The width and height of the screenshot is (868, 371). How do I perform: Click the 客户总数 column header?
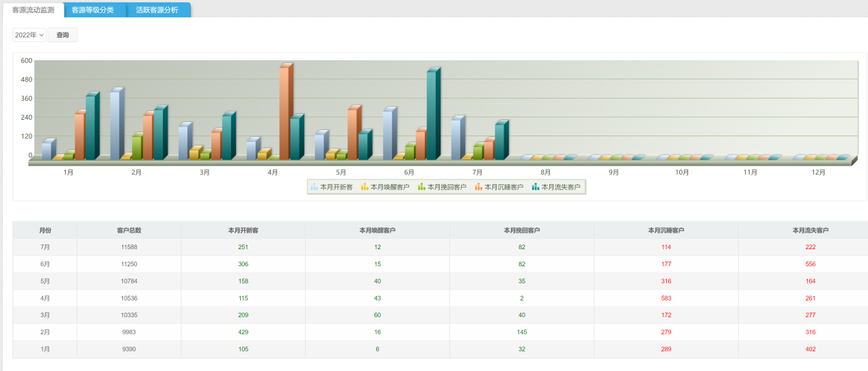[129, 230]
